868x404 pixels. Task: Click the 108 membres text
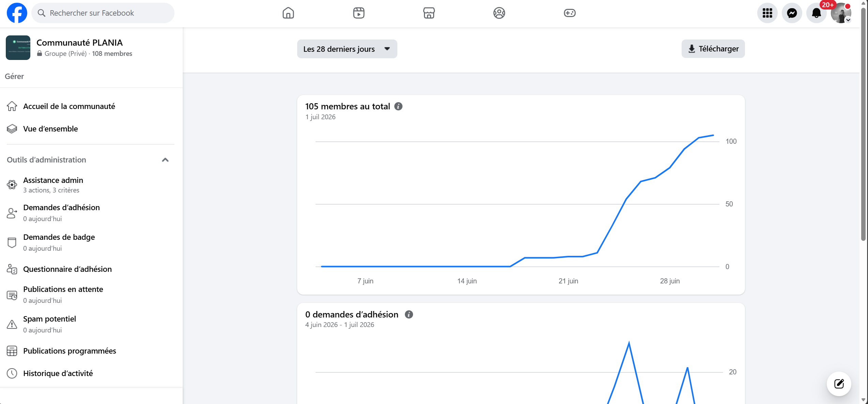point(112,54)
